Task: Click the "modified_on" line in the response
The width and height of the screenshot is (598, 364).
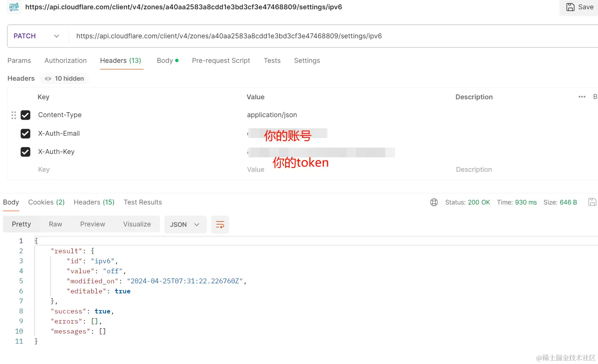Action: click(x=157, y=281)
